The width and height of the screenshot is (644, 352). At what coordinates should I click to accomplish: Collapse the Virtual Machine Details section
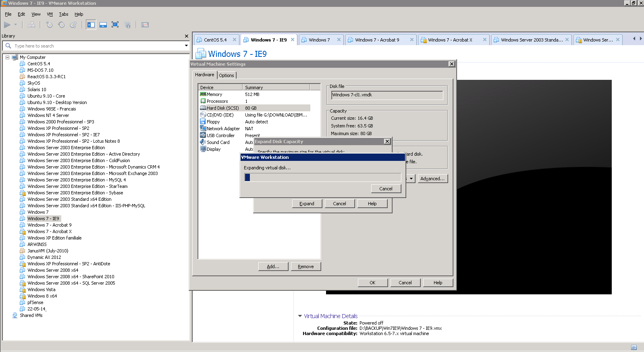(x=300, y=316)
